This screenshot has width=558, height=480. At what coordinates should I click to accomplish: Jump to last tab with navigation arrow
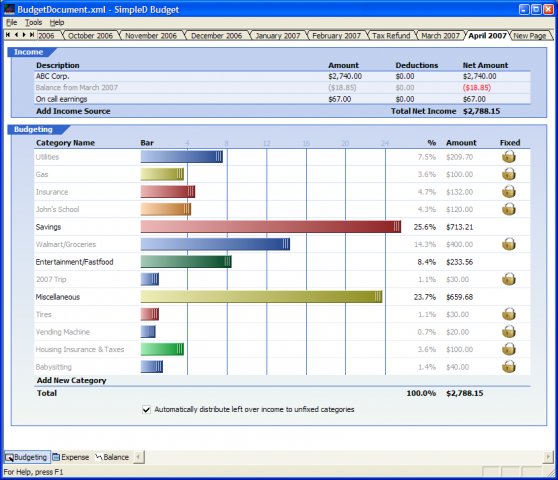coord(32,35)
